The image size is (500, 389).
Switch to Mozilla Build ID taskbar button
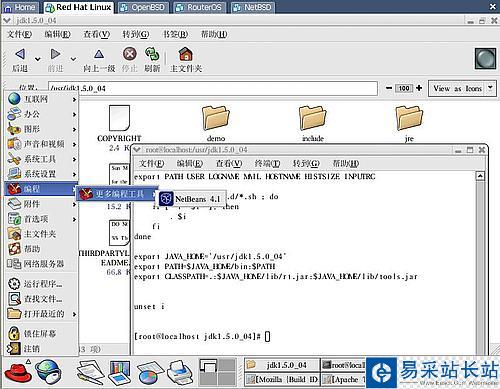tap(282, 379)
